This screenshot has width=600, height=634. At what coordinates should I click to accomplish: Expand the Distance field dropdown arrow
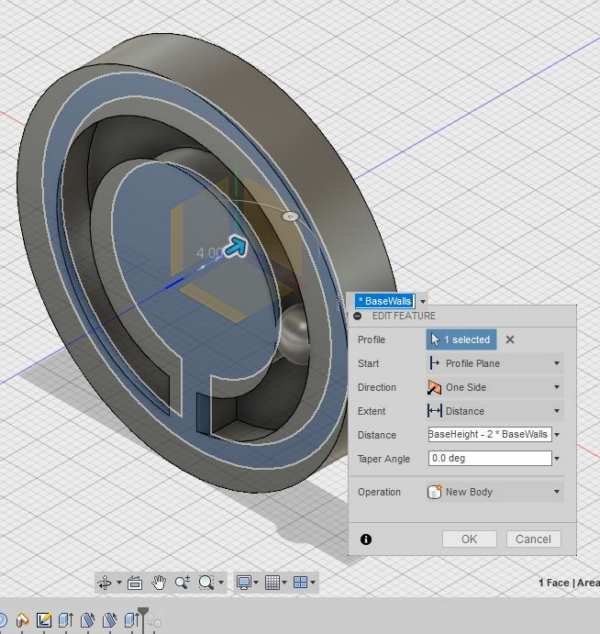tap(557, 435)
